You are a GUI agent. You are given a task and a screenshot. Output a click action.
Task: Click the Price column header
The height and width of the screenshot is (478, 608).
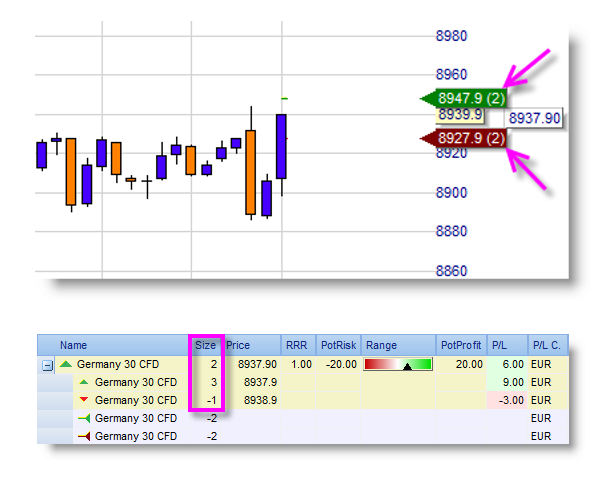tap(238, 346)
